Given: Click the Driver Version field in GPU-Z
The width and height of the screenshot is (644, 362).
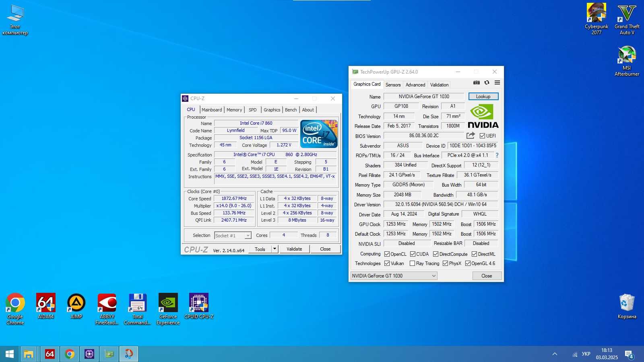Looking at the screenshot, I should [441, 204].
